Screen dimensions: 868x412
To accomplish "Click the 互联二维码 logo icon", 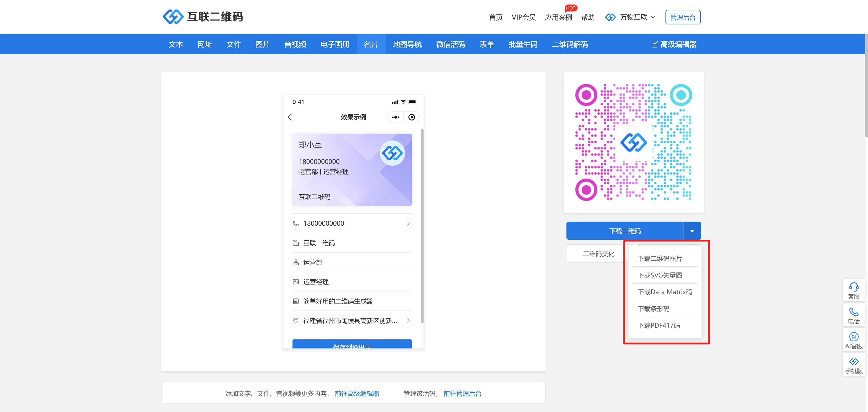I will [x=173, y=17].
